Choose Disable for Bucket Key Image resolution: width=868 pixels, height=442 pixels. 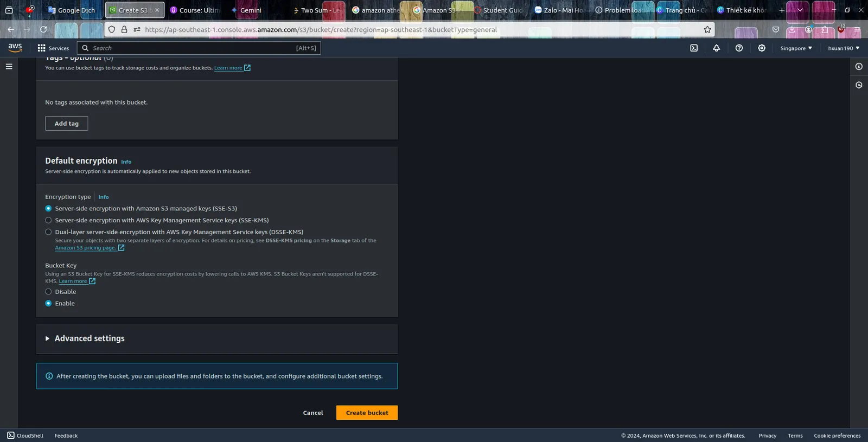point(48,292)
